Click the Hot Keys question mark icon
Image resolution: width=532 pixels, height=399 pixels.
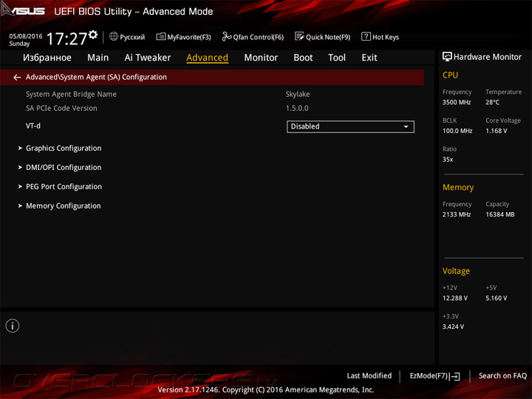pos(366,36)
